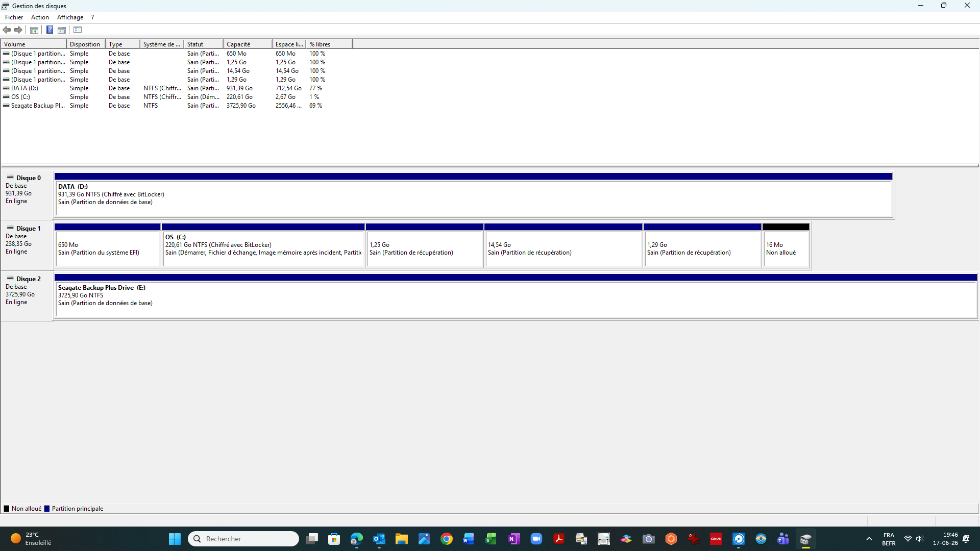
Task: Click the Rechercher taskbar search box
Action: tap(243, 539)
